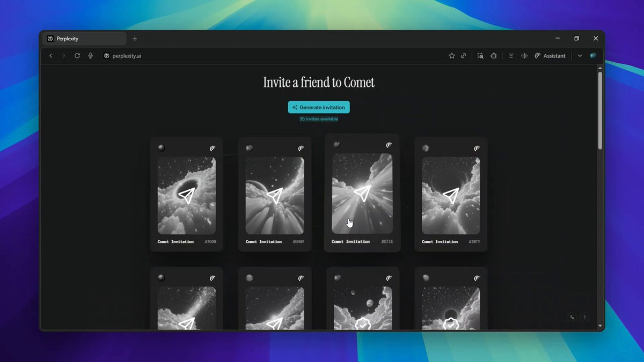The image size is (644, 362).
Task: Click the scrollbar up arrow
Action: [x=600, y=69]
